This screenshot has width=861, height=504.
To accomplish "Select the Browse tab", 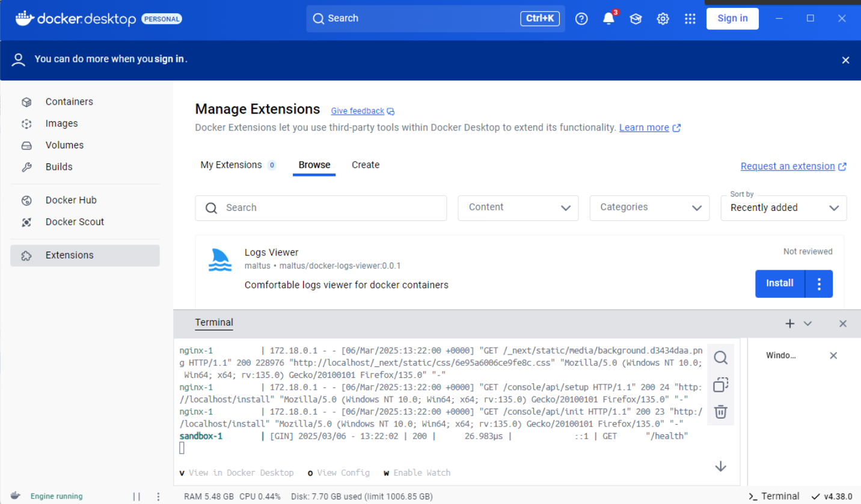I will pos(314,165).
